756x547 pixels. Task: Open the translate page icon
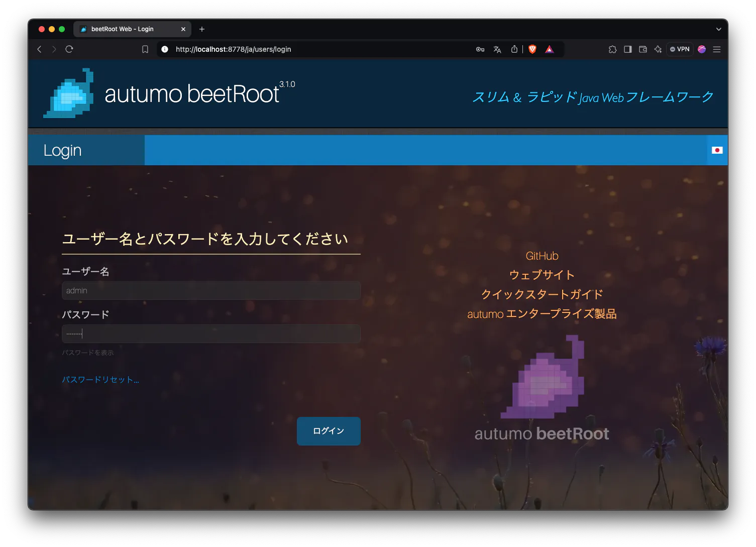pyautogui.click(x=497, y=49)
